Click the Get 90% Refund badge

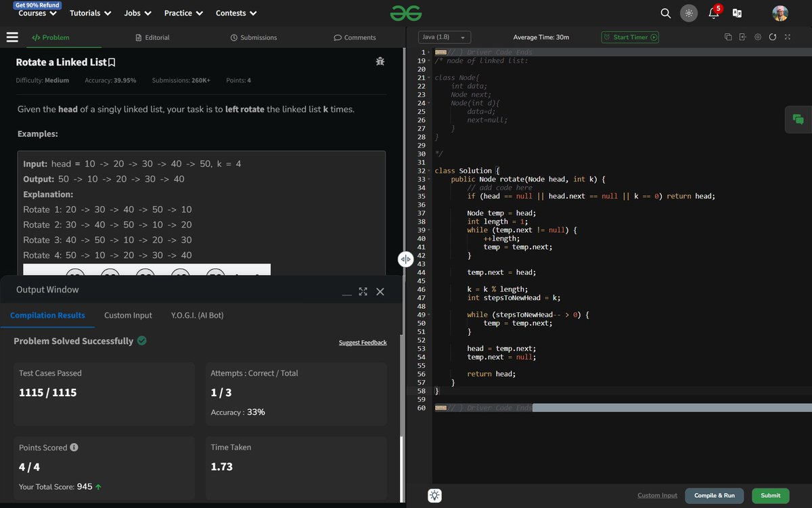[x=37, y=4]
